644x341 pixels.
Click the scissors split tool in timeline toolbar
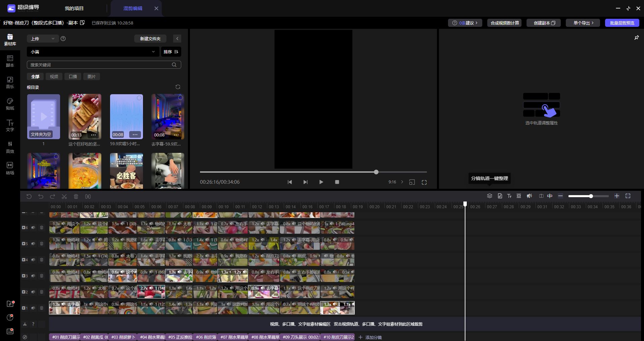64,196
